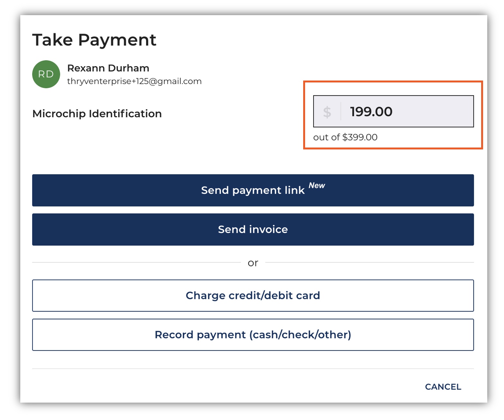
Task: Click the "or" divider text
Action: (253, 263)
